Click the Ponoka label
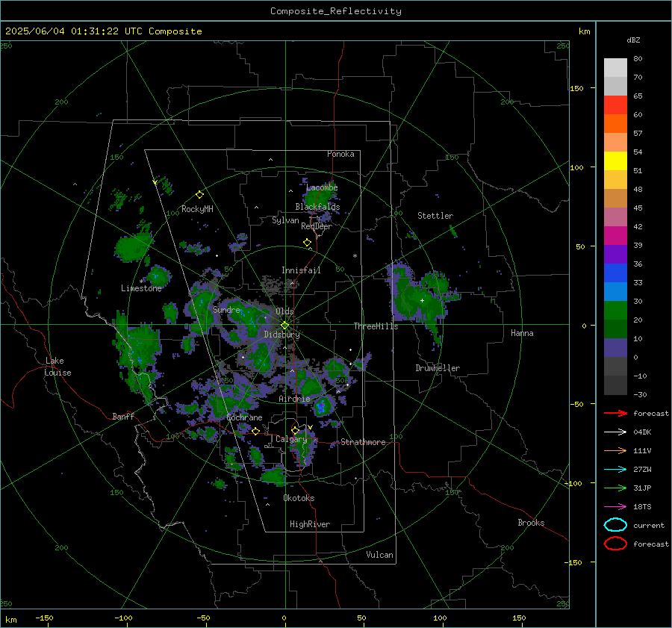 click(x=340, y=154)
